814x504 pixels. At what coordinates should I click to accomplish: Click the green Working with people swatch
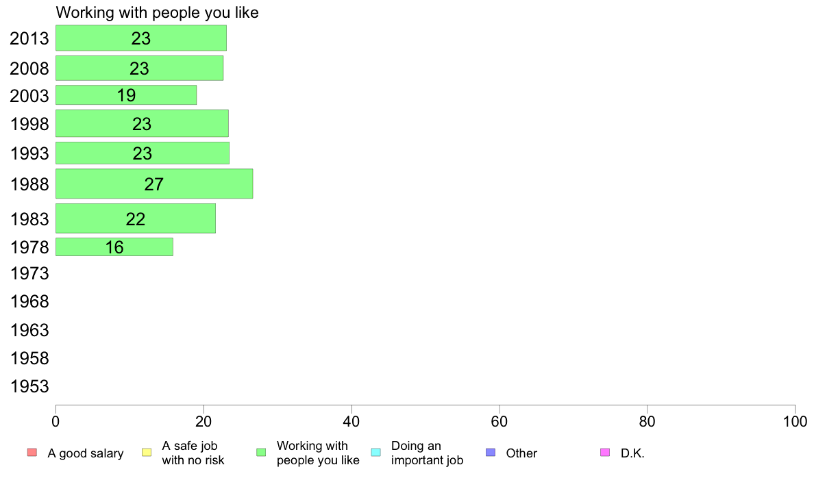(x=261, y=453)
